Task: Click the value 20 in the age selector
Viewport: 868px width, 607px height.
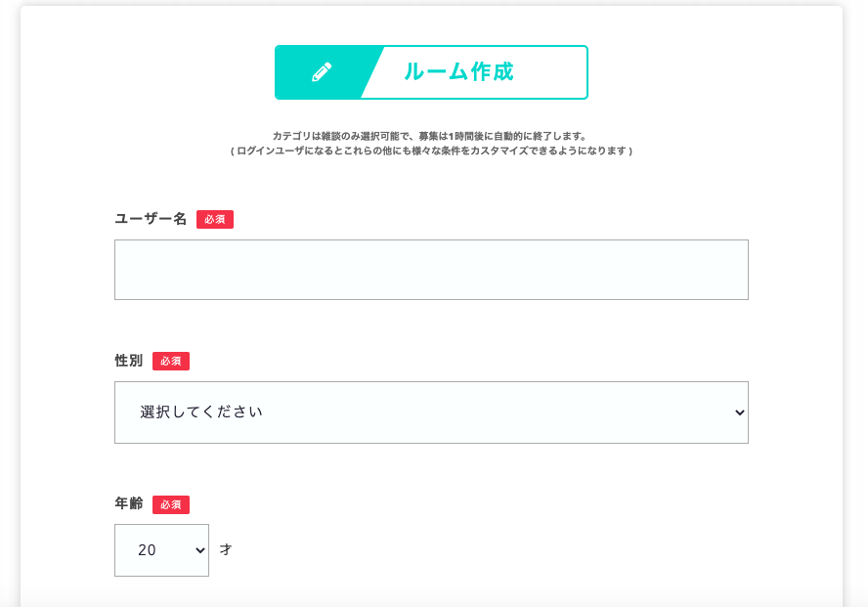Action: pyautogui.click(x=148, y=550)
